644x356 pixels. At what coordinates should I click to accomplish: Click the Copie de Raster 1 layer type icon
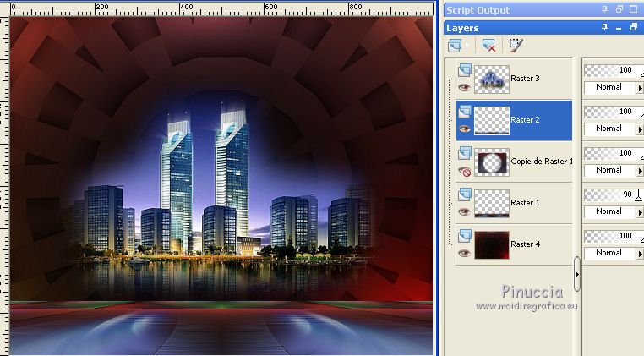pos(465,153)
